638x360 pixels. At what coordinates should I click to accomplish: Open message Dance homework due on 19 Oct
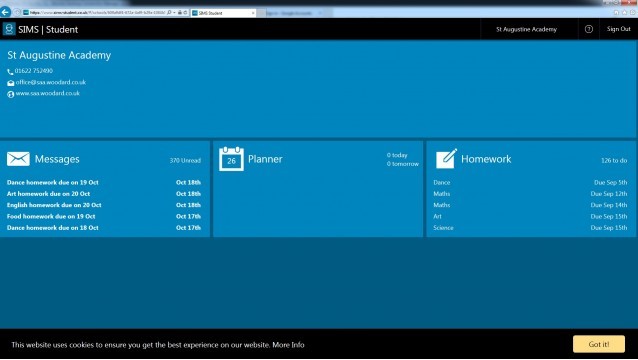click(x=104, y=183)
